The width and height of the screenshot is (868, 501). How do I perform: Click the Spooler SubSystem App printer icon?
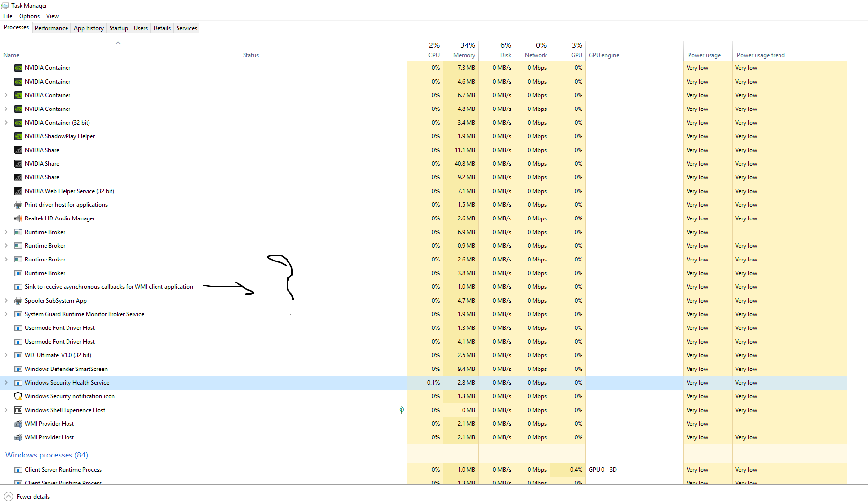pos(18,301)
